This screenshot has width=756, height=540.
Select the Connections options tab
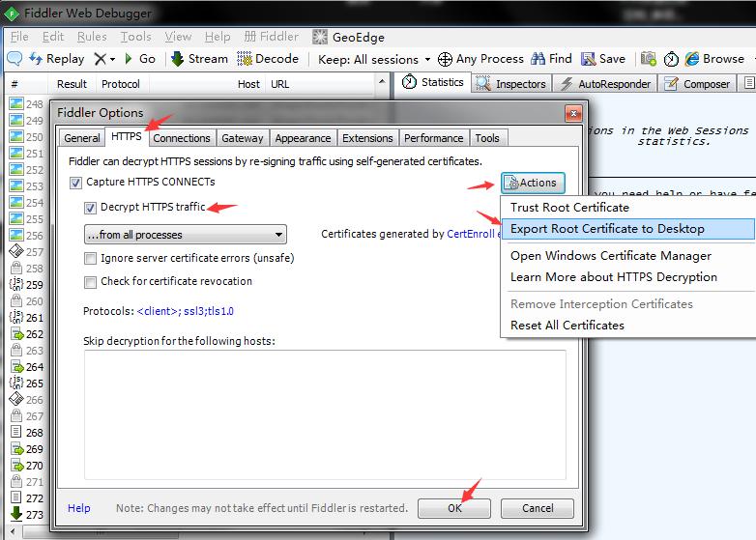coord(182,138)
